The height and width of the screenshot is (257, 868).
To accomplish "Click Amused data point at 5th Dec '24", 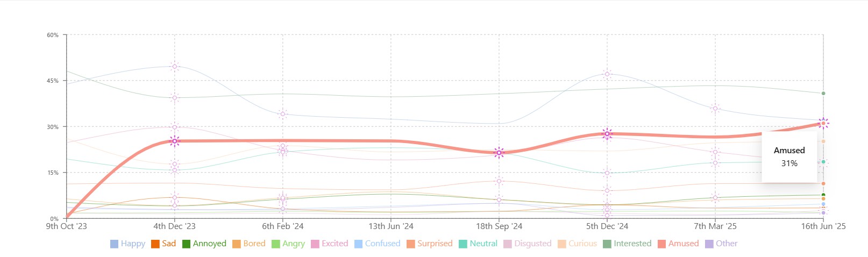I will click(x=607, y=134).
